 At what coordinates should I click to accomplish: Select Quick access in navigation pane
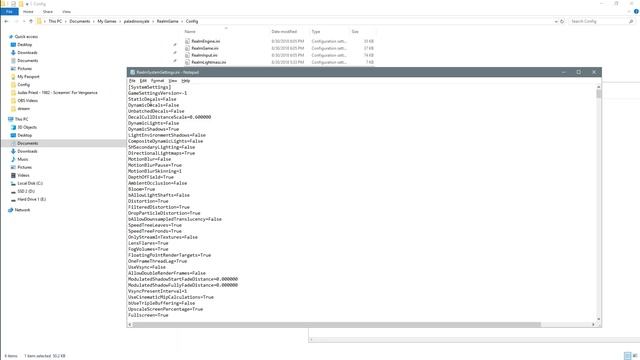click(x=26, y=36)
